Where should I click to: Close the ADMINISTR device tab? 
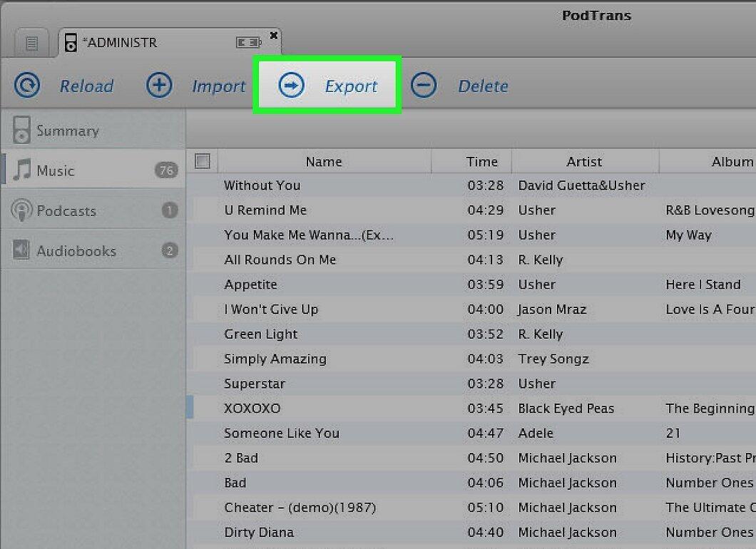pos(273,35)
